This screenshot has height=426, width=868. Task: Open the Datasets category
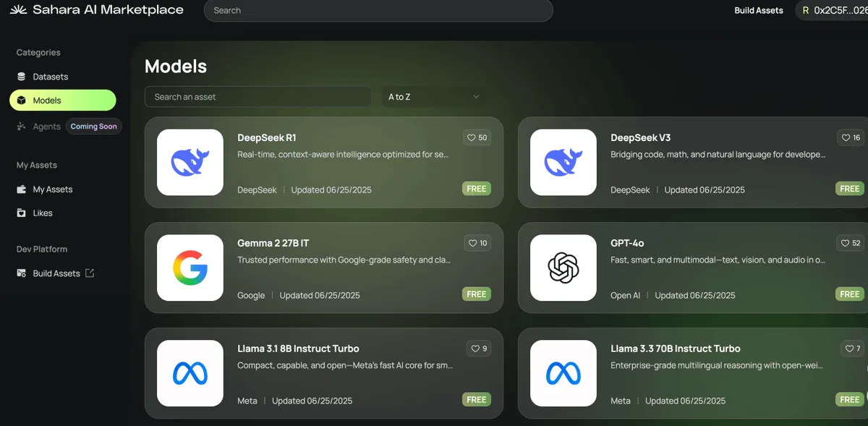click(x=51, y=77)
